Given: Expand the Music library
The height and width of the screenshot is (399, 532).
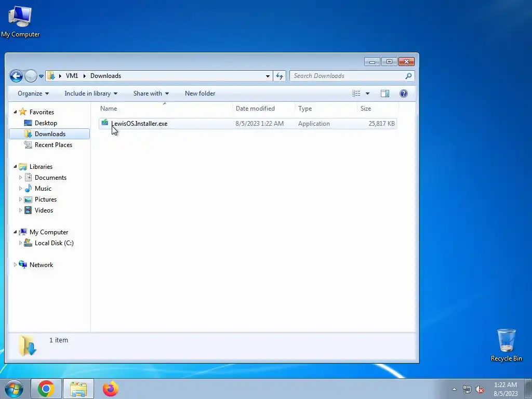Looking at the screenshot, I should tap(20, 188).
